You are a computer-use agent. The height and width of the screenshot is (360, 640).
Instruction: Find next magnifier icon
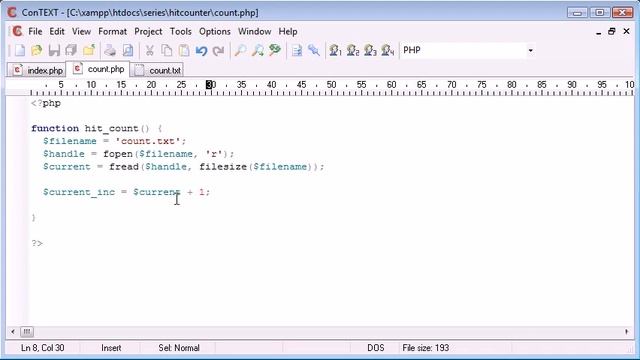point(258,51)
